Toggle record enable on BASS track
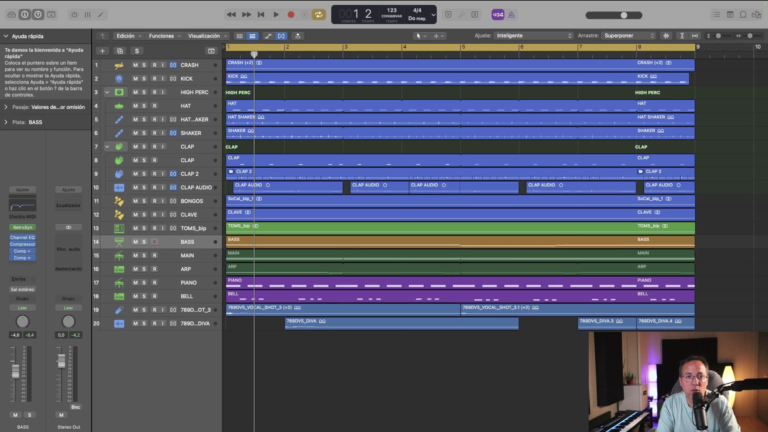The image size is (768, 432). pos(154,242)
